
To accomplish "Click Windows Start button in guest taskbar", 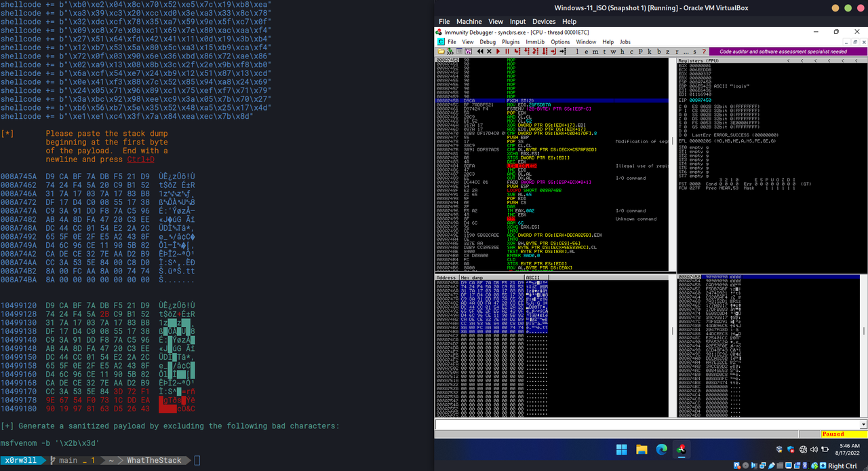I will tap(622, 449).
